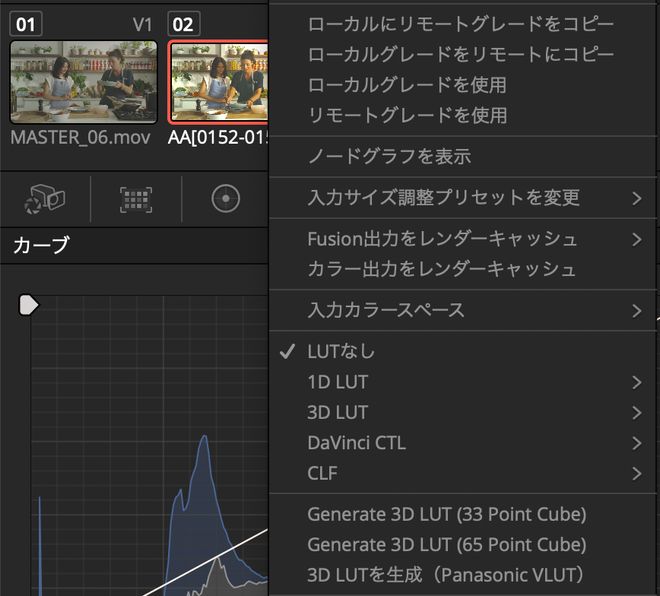The height and width of the screenshot is (596, 660).
Task: Select the clip 02 thumbnail
Action: tap(219, 82)
